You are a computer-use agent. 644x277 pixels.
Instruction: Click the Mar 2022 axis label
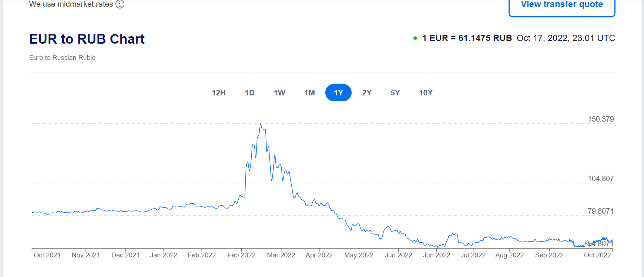click(x=281, y=255)
